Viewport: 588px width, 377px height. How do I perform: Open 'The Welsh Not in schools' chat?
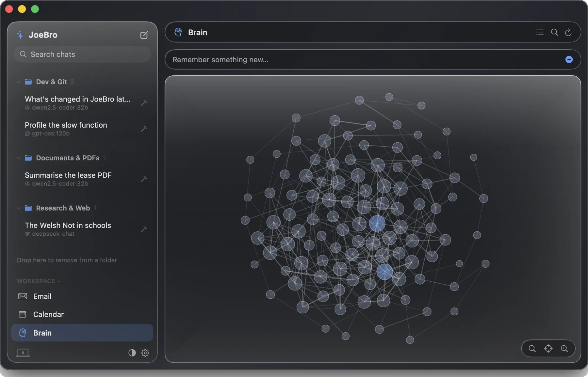(x=68, y=229)
